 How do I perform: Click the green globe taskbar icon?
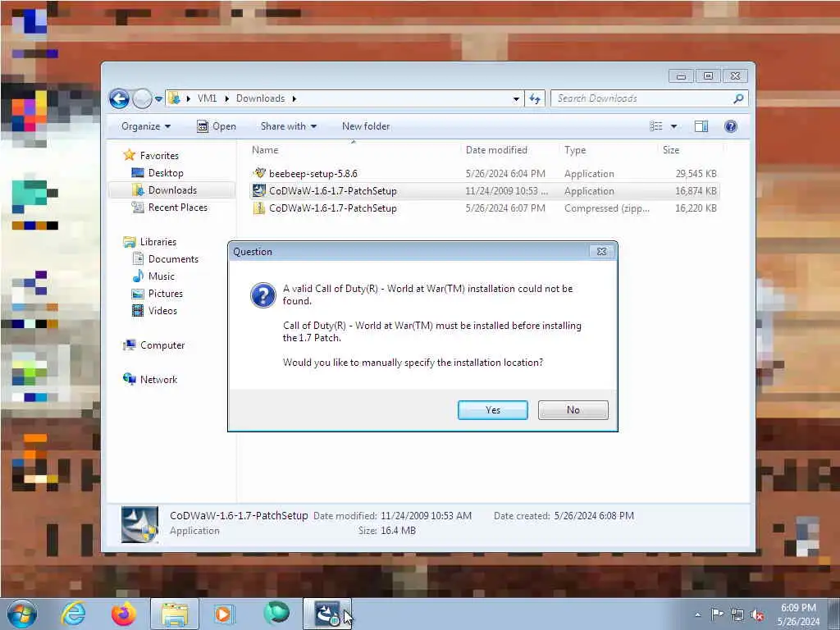[276, 614]
